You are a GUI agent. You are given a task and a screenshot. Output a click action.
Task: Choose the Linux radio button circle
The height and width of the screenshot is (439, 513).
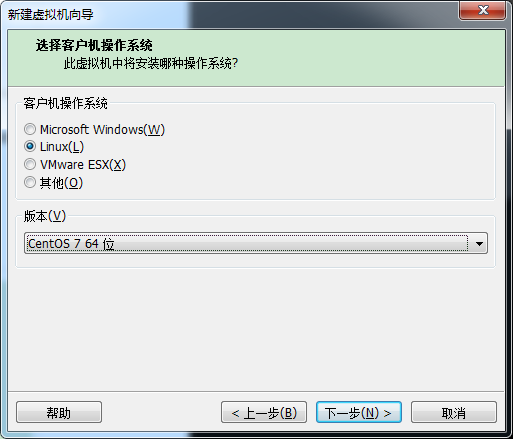[30, 146]
